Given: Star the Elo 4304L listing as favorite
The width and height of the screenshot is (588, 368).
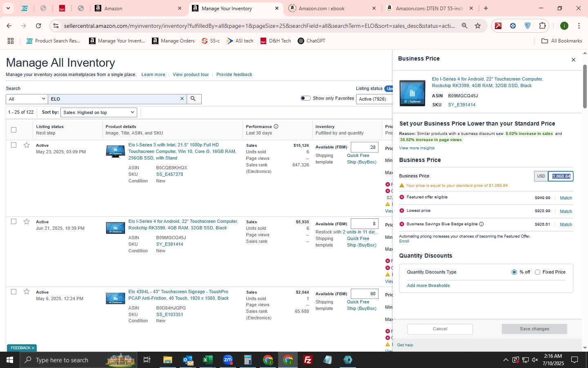Looking at the screenshot, I should [27, 292].
